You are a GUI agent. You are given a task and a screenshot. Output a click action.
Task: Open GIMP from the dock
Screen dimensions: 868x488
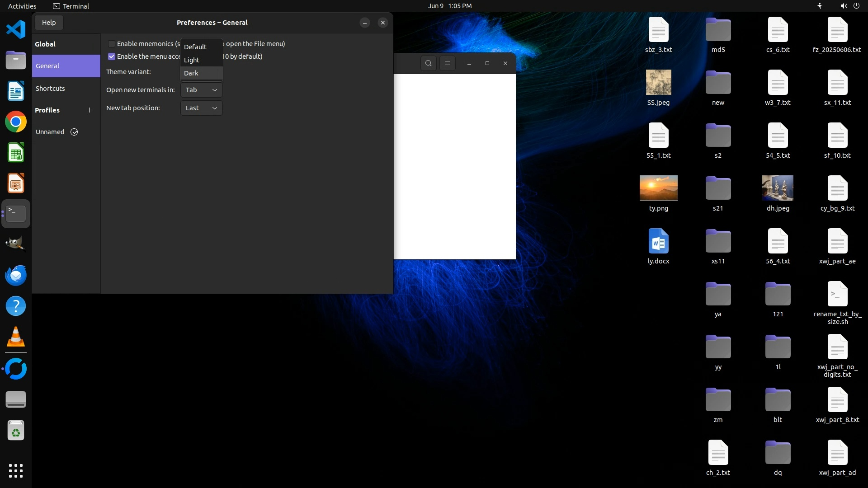(16, 244)
